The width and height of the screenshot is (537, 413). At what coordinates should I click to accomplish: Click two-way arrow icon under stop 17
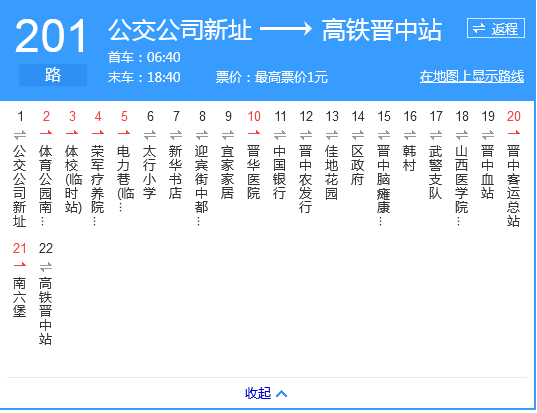[x=436, y=135]
